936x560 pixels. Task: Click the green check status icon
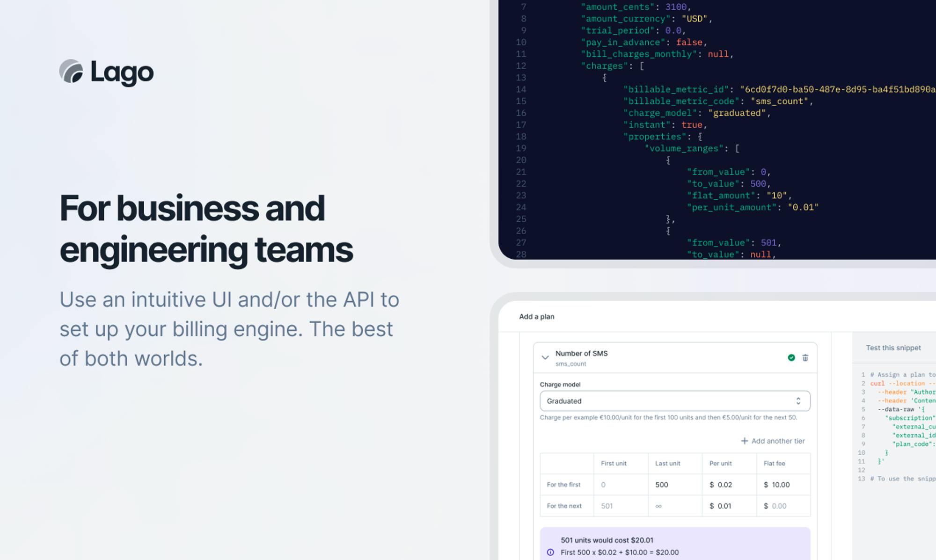tap(791, 358)
